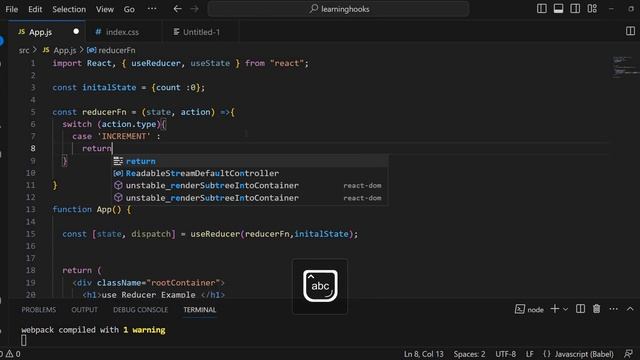
Task: Click the feedback/copilot status bar icon
Action: tap(629, 353)
